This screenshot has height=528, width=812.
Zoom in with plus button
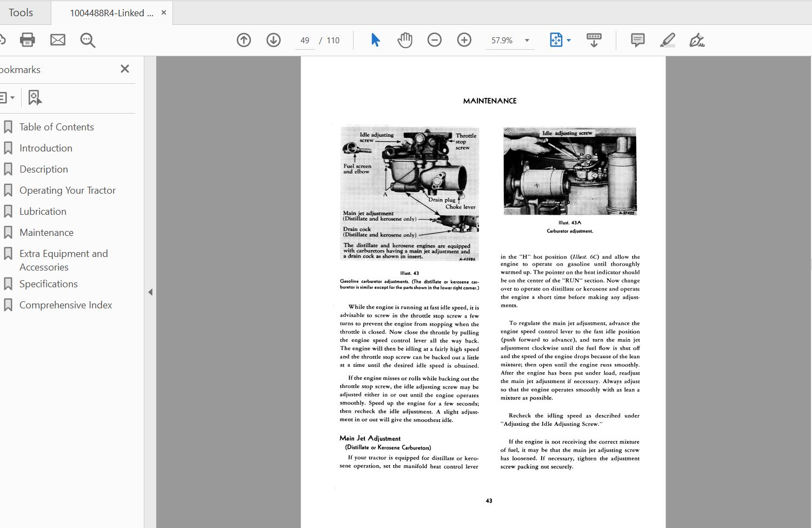click(464, 40)
